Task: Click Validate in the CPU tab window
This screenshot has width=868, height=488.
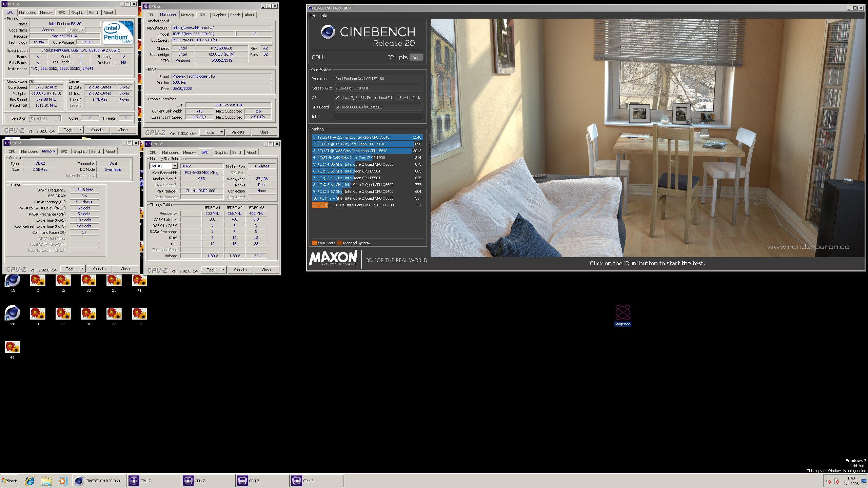Action: [x=97, y=130]
